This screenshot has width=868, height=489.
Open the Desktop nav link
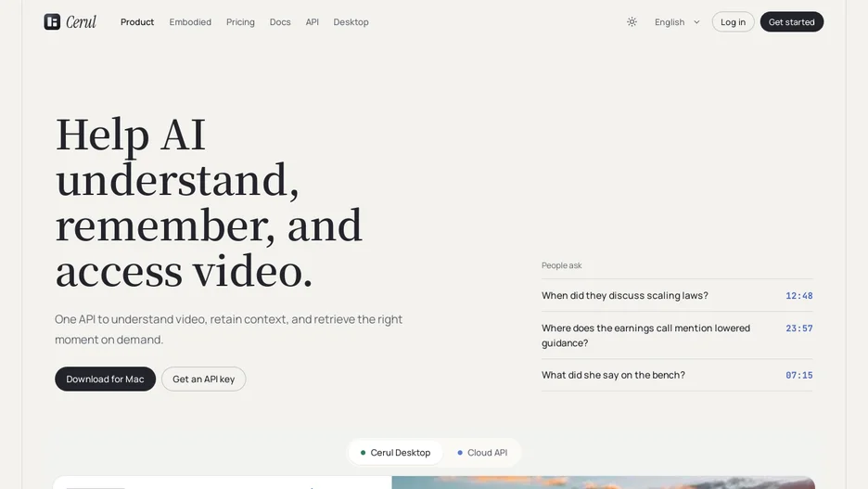click(351, 22)
